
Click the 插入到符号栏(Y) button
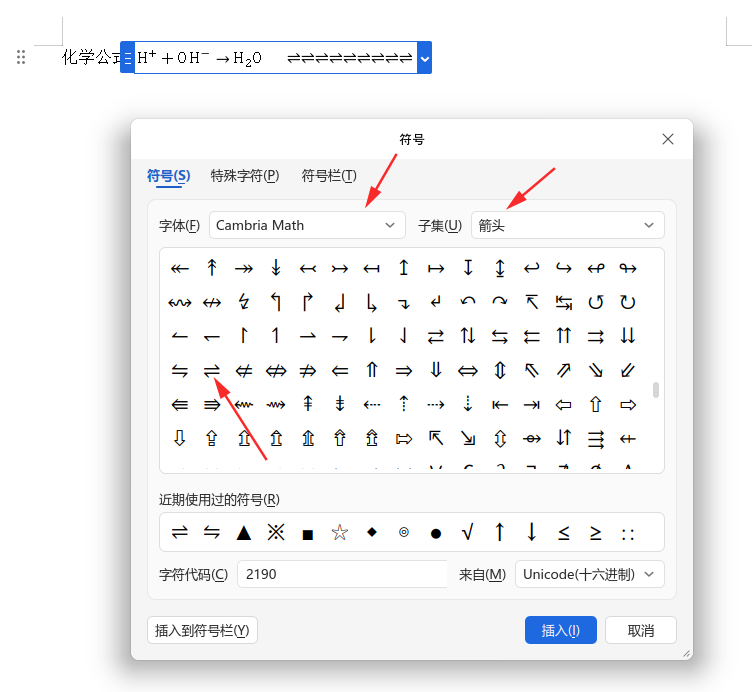(x=202, y=630)
